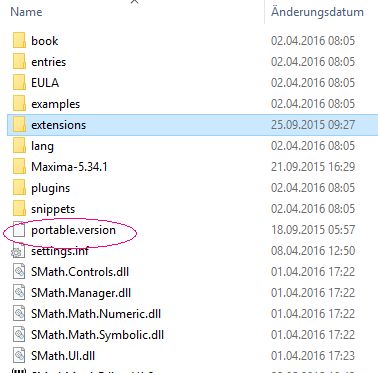The height and width of the screenshot is (373, 378).
Task: Sort by the Änderungsdatum column header
Action: pos(317,12)
